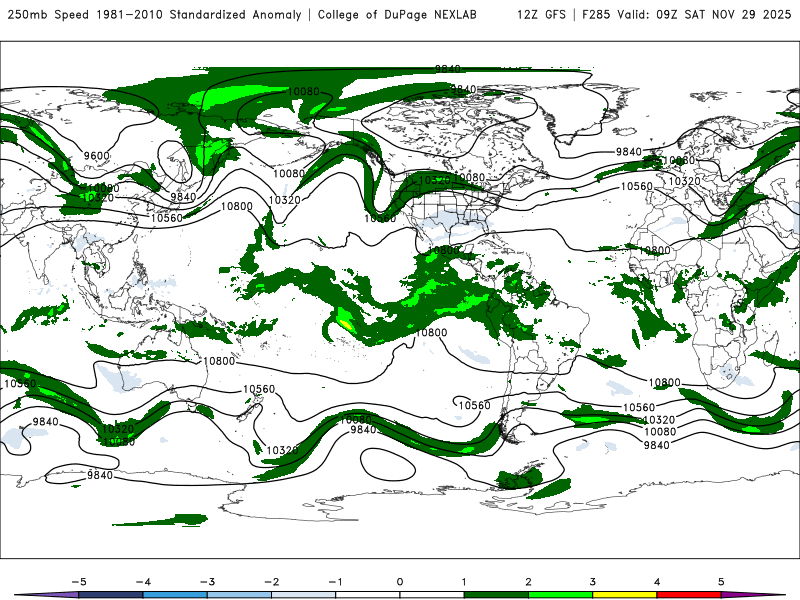Click the navy -5 to -4 colorbar segment
Viewport: 800px width, 600px height.
[111, 595]
